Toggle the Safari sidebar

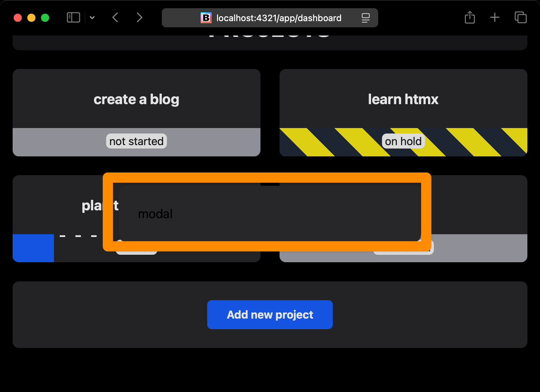pyautogui.click(x=73, y=17)
